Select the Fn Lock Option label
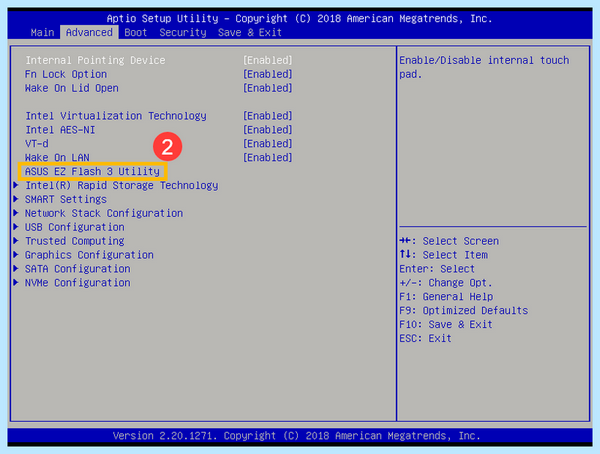The image size is (600, 454). [66, 74]
